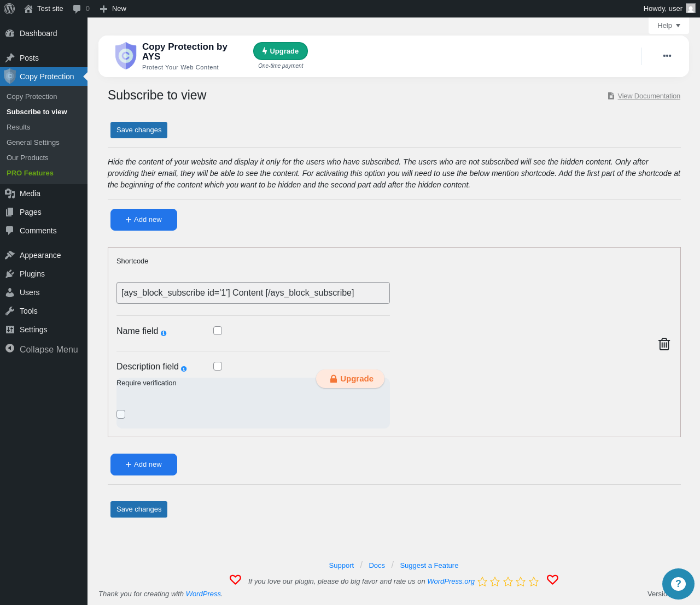The height and width of the screenshot is (605, 700).
Task: Open the blue question mark help bubble
Action: point(678,584)
